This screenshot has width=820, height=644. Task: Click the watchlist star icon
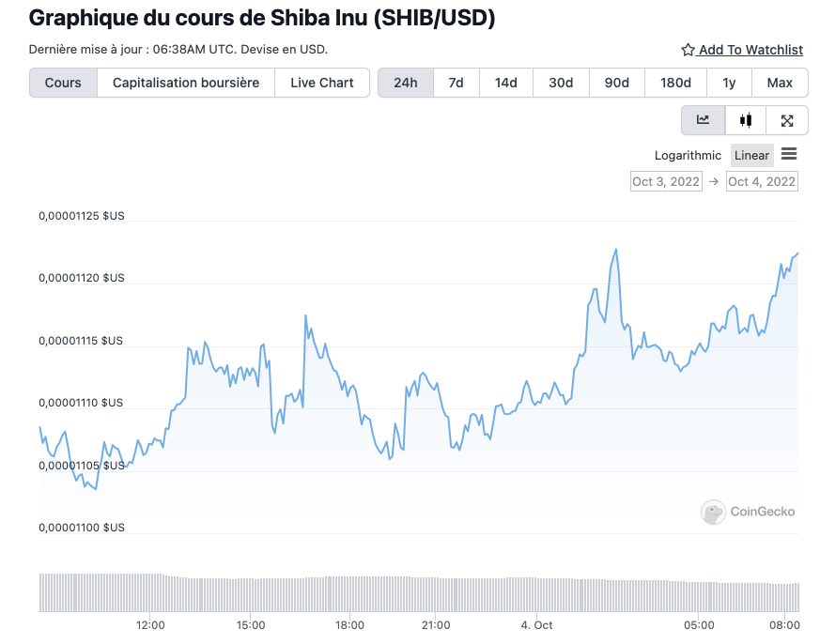click(x=688, y=50)
